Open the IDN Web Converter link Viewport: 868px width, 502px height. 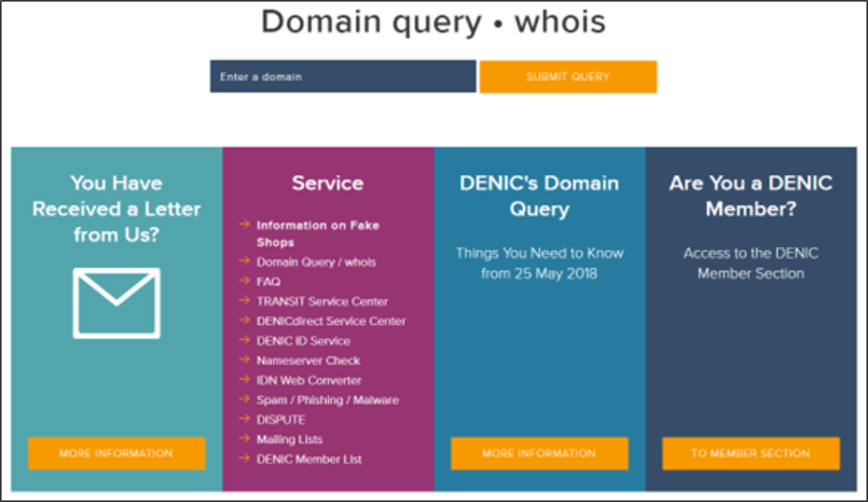click(308, 380)
